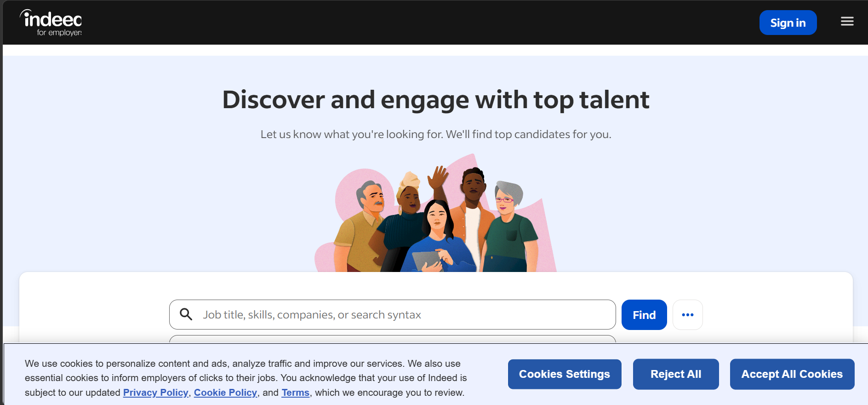Open the Privacy Policy link
The height and width of the screenshot is (405, 868).
(155, 393)
